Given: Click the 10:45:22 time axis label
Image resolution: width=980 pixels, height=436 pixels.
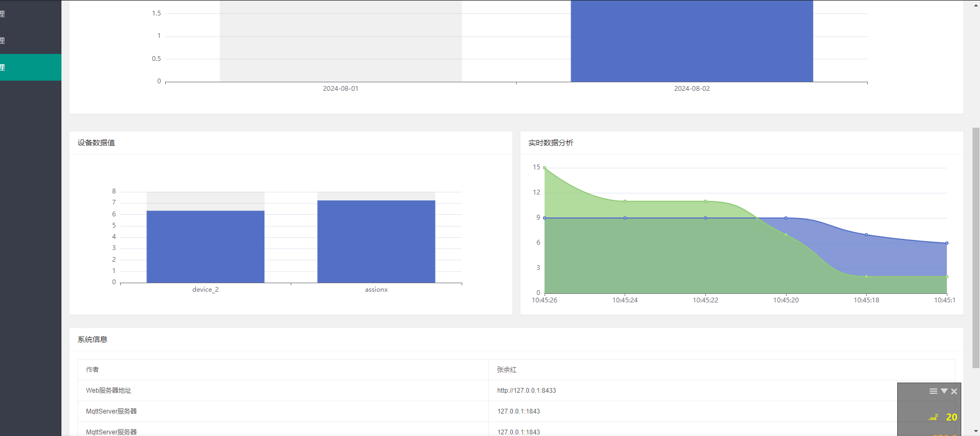Looking at the screenshot, I should pyautogui.click(x=705, y=300).
